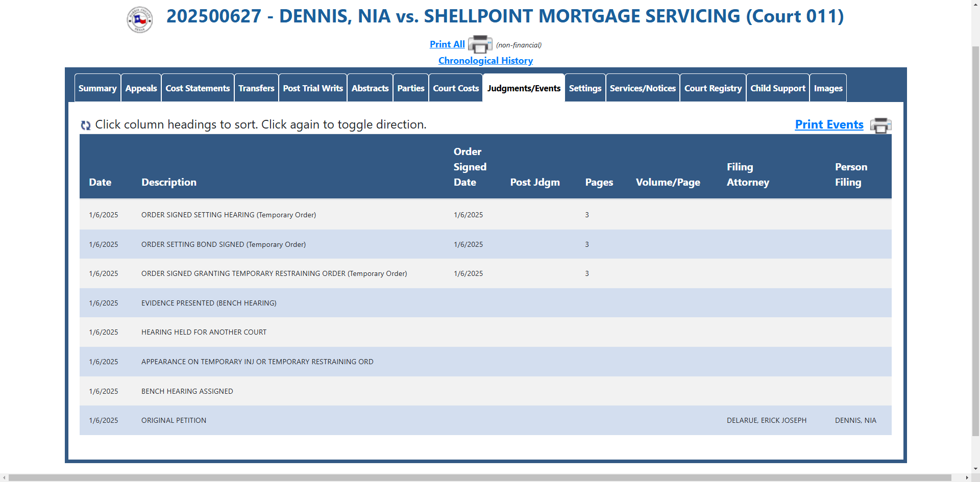980x482 pixels.
Task: Click 'ORIGINAL PETITION' description
Action: [174, 420]
